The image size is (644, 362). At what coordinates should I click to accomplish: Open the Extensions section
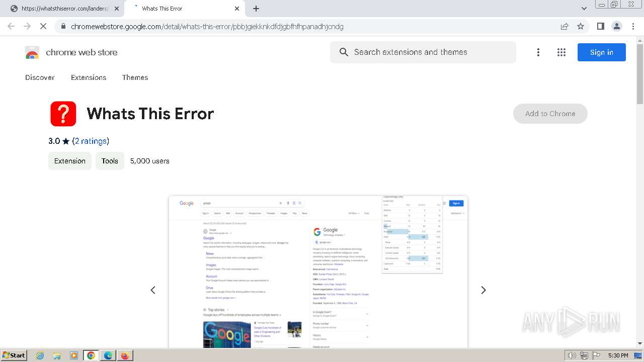click(89, 77)
